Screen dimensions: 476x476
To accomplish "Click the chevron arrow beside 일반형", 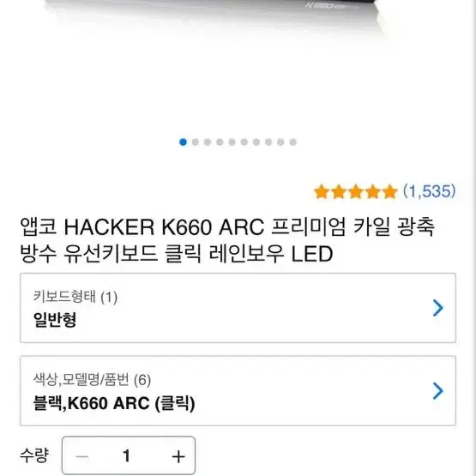I will [x=437, y=308].
